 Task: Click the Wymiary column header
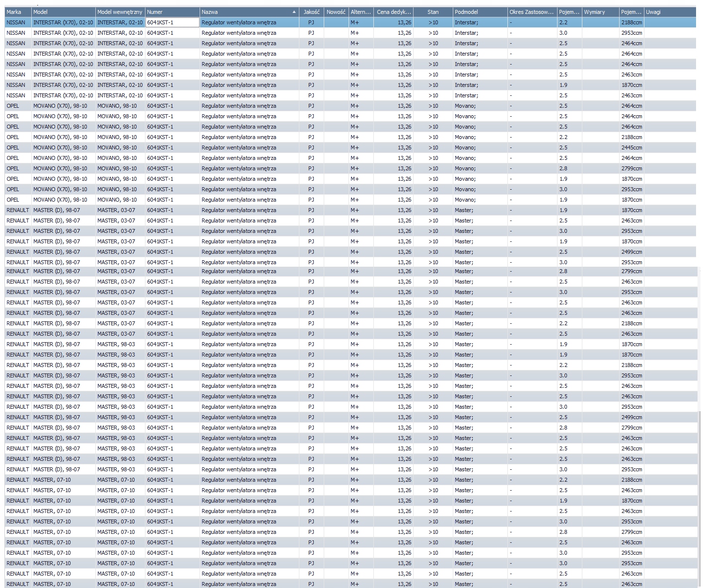tap(601, 12)
